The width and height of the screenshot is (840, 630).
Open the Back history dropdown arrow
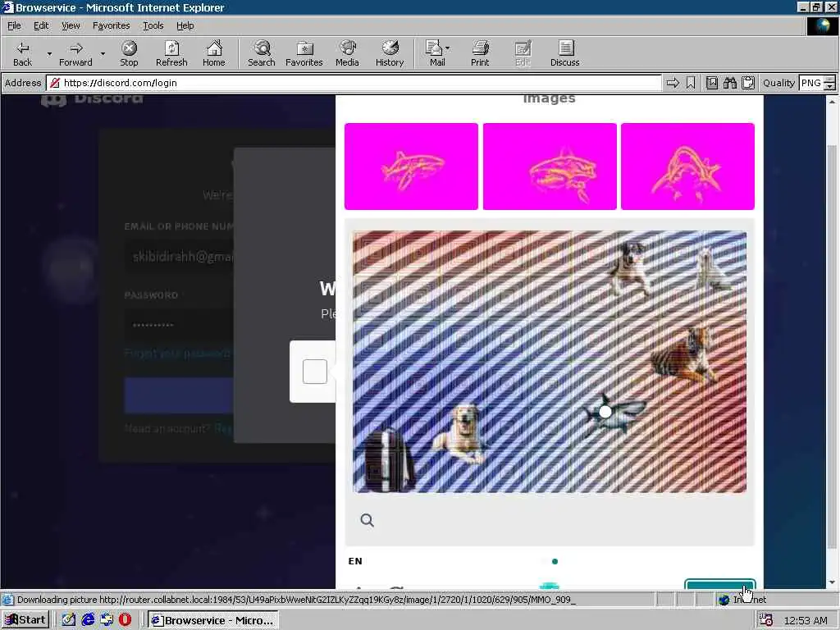pyautogui.click(x=49, y=53)
